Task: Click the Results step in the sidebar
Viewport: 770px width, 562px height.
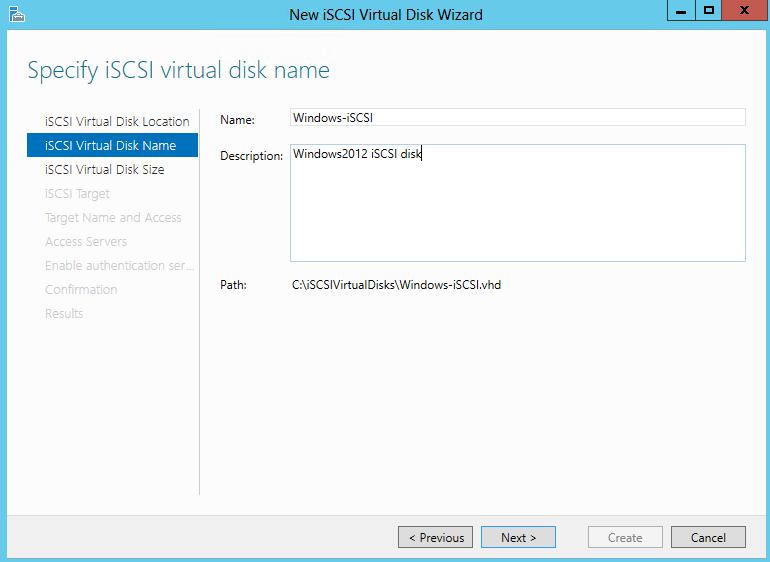Action: pyautogui.click(x=64, y=313)
